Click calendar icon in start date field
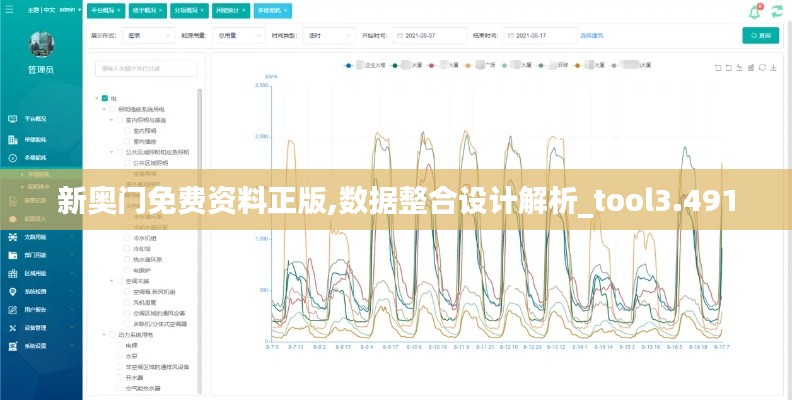 coord(401,36)
